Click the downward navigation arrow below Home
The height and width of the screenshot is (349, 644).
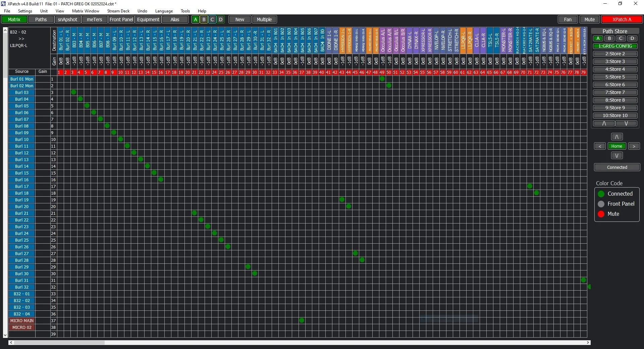coord(616,155)
